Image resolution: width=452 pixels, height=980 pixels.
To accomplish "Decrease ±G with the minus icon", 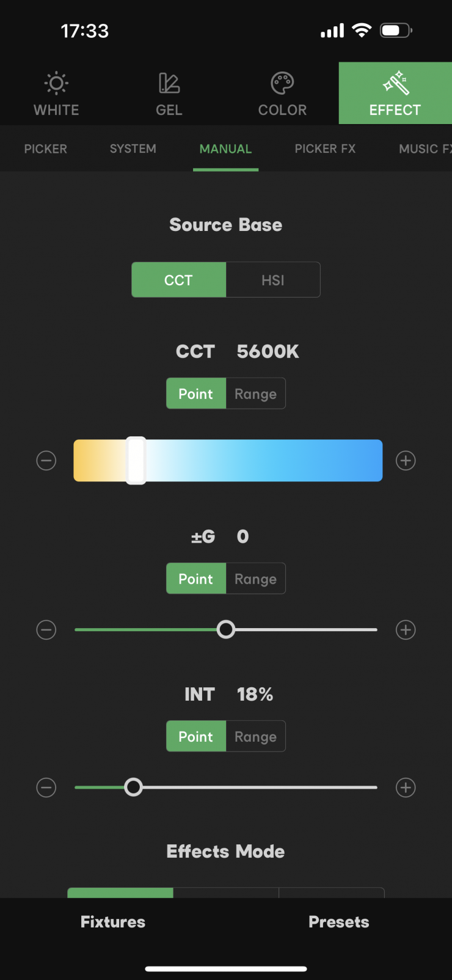I will click(x=46, y=630).
